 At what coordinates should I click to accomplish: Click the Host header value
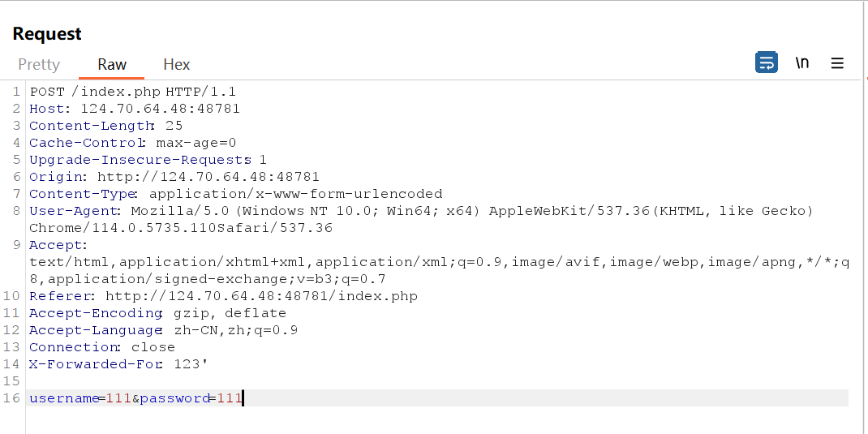tap(160, 109)
